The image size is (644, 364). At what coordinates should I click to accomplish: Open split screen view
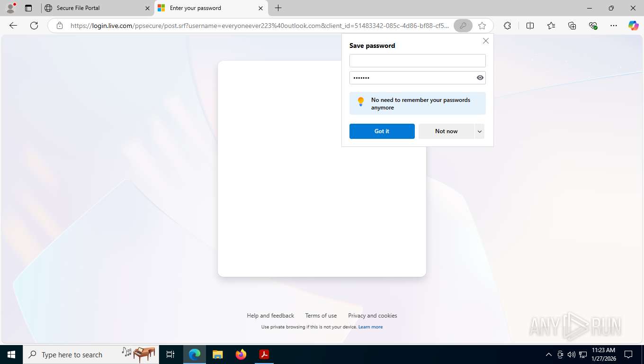(x=530, y=26)
